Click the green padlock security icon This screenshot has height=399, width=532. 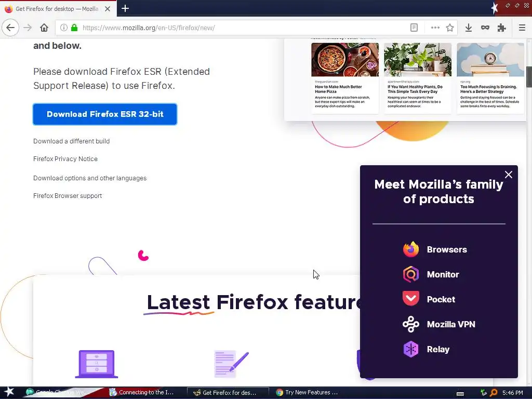[74, 28]
